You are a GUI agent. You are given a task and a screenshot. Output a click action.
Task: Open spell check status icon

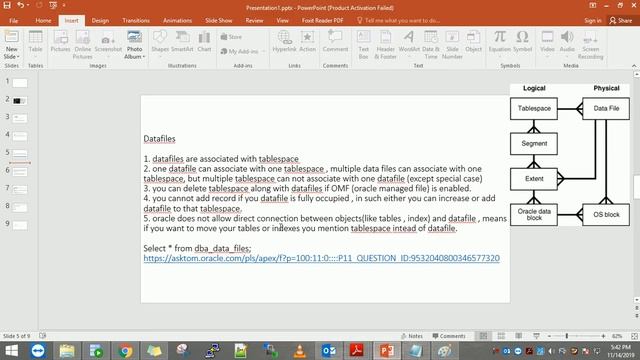[42, 336]
